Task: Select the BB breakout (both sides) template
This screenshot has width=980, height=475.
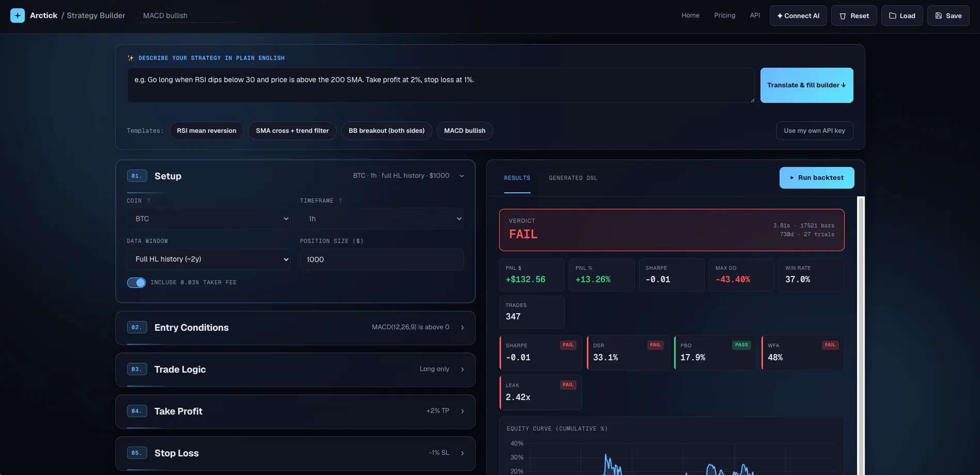Action: click(x=386, y=131)
